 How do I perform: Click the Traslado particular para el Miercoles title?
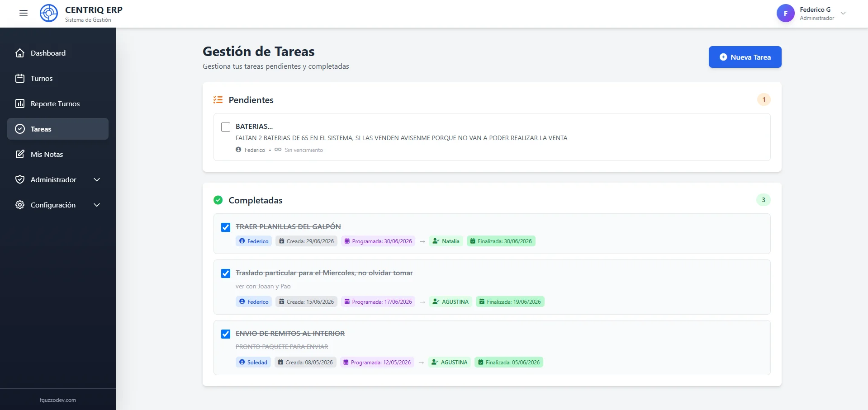(x=324, y=273)
